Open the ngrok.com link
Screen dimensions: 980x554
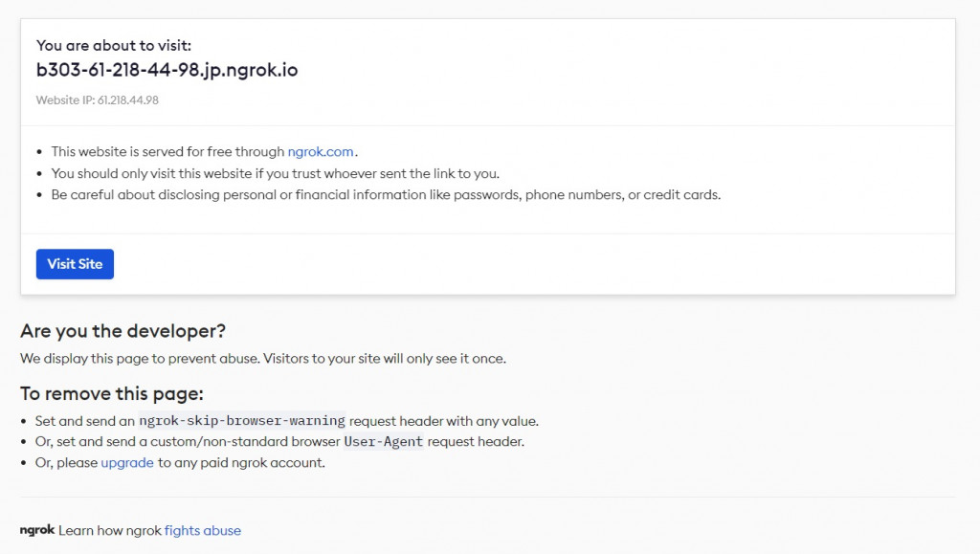click(x=321, y=151)
